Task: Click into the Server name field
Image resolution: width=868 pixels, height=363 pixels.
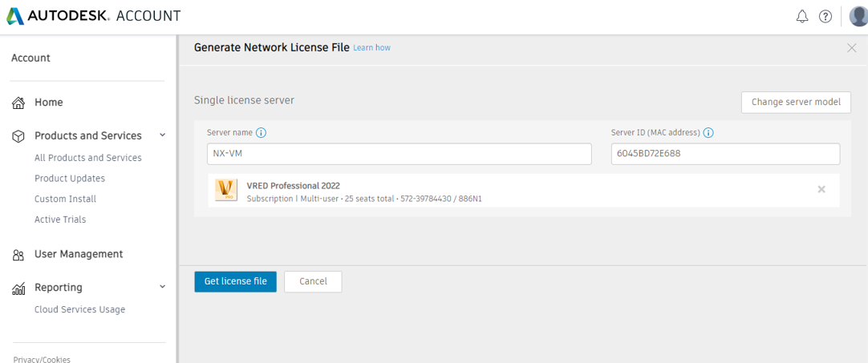Action: pyautogui.click(x=399, y=154)
